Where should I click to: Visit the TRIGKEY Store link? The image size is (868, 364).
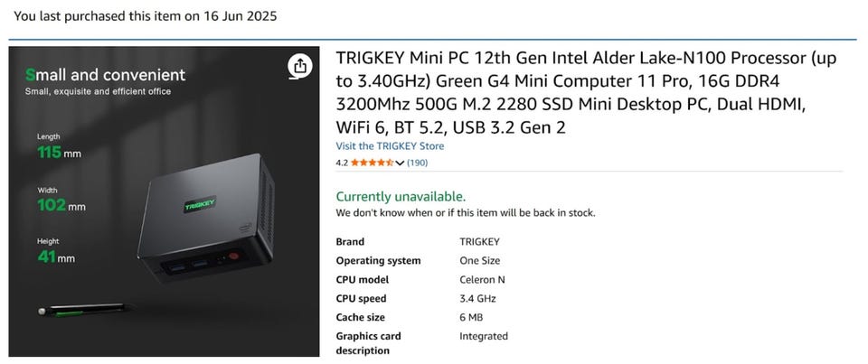[390, 146]
